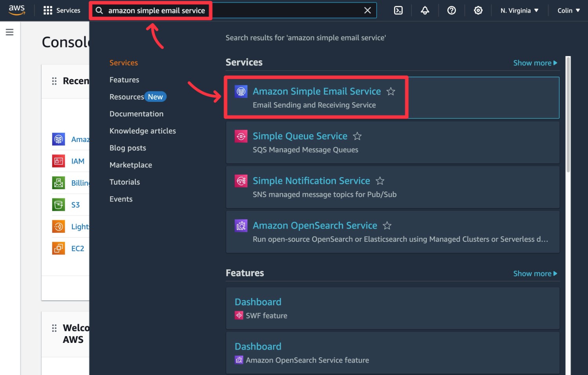The width and height of the screenshot is (588, 375).
Task: Click the Simple Notification Service icon
Action: point(241,181)
